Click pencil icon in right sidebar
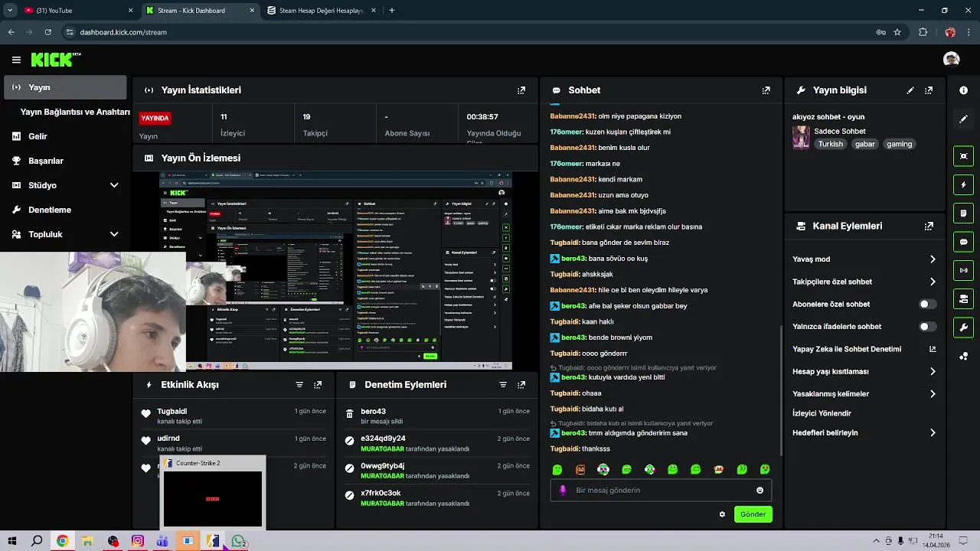980x551 pixels. pyautogui.click(x=963, y=119)
